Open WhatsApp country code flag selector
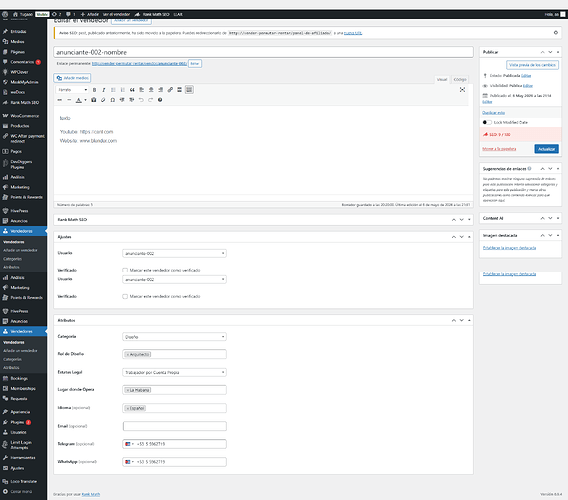 pos(129,462)
